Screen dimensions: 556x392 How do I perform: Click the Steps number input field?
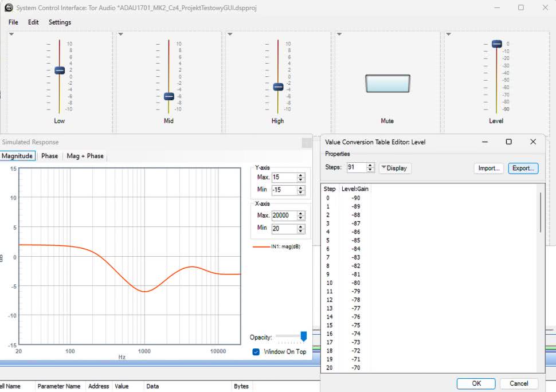354,168
